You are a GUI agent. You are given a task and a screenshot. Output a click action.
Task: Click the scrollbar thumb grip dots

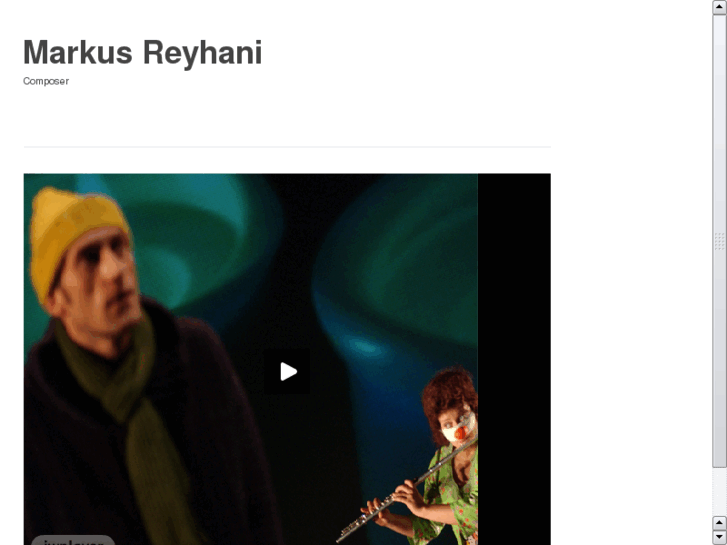pyautogui.click(x=719, y=241)
